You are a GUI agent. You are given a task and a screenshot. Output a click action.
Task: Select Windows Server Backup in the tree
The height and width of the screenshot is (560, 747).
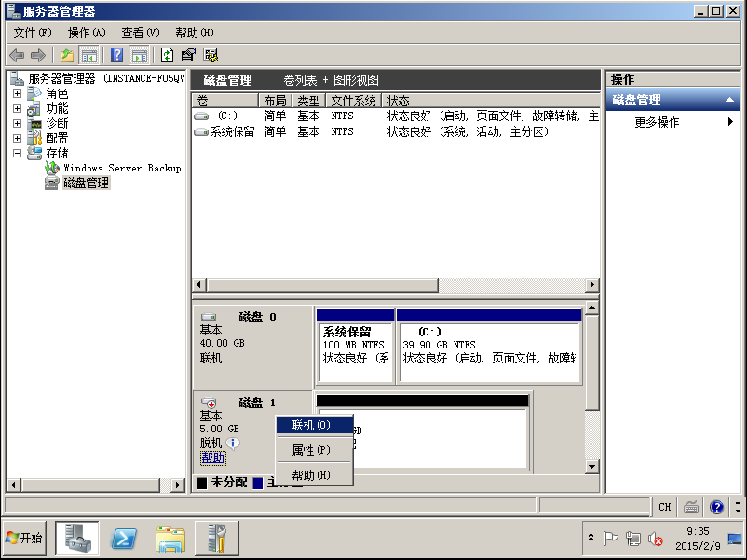click(121, 168)
